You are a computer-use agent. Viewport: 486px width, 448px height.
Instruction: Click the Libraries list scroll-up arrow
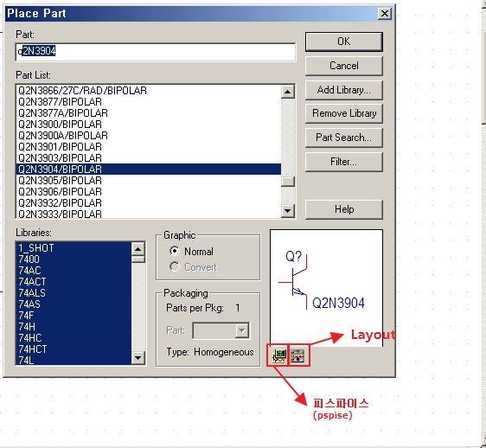pos(137,248)
